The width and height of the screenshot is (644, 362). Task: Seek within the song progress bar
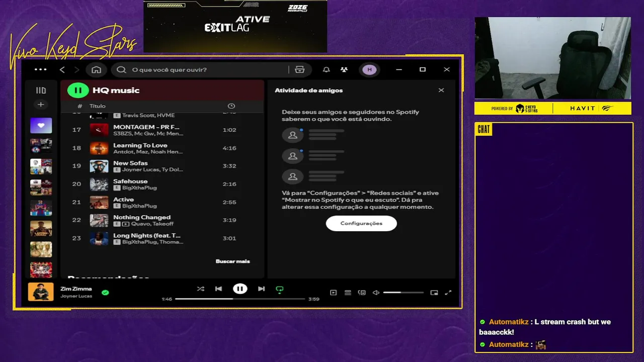pyautogui.click(x=240, y=299)
